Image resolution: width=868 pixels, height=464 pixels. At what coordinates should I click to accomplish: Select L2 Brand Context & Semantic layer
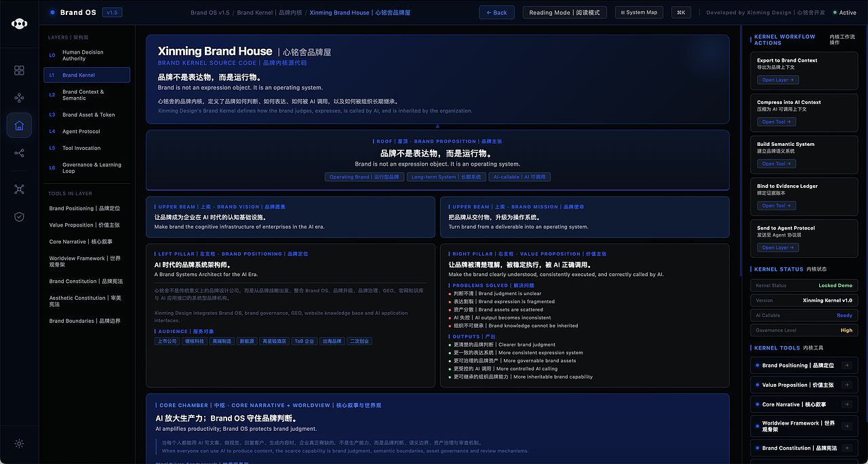pos(87,95)
